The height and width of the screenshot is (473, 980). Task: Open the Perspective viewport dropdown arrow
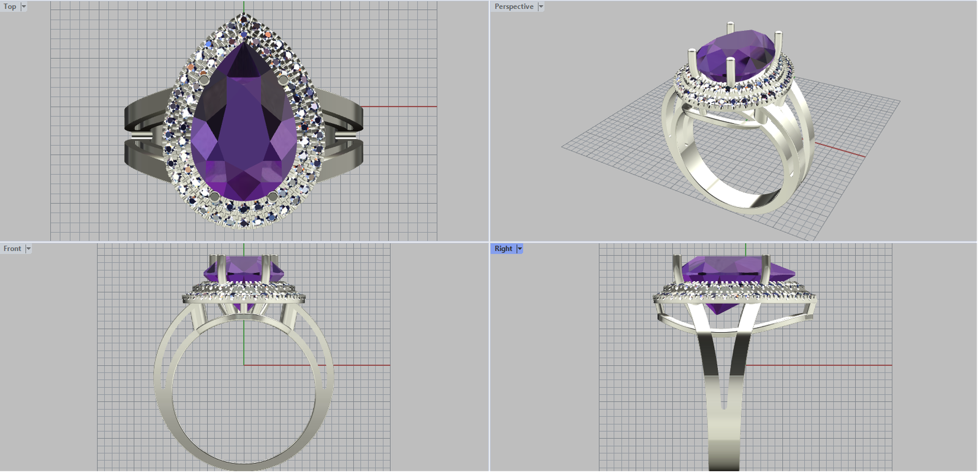[x=541, y=7]
